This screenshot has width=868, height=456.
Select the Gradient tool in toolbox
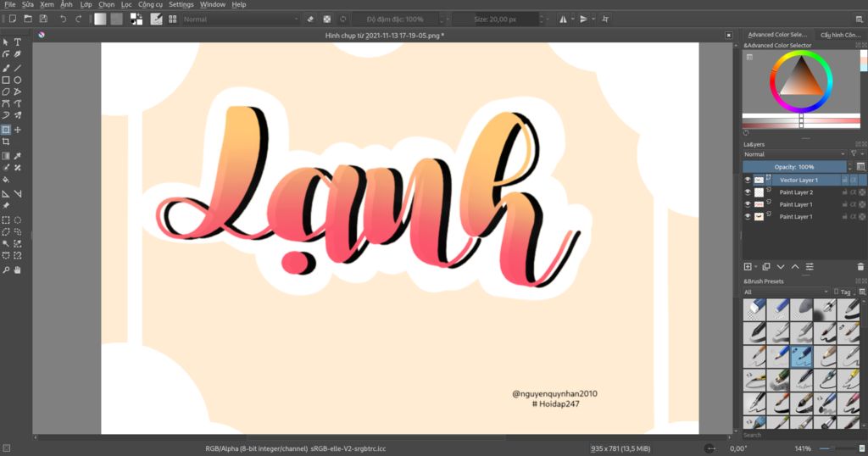click(x=6, y=156)
